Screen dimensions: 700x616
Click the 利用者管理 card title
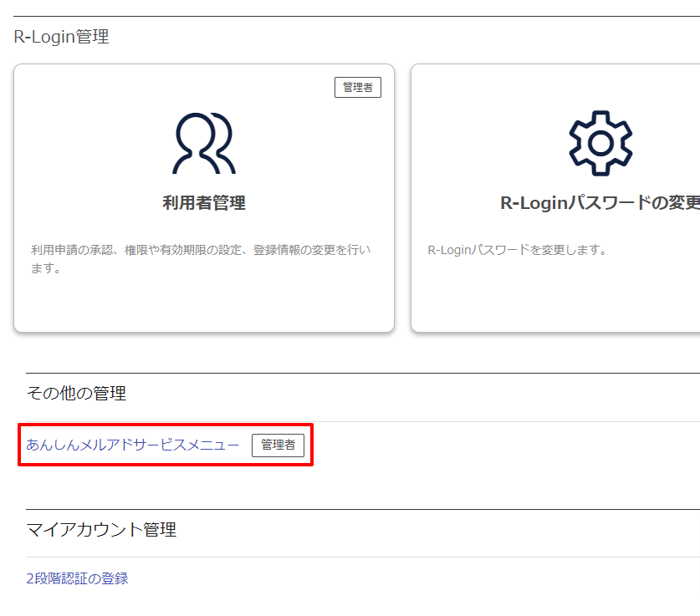[x=204, y=203]
